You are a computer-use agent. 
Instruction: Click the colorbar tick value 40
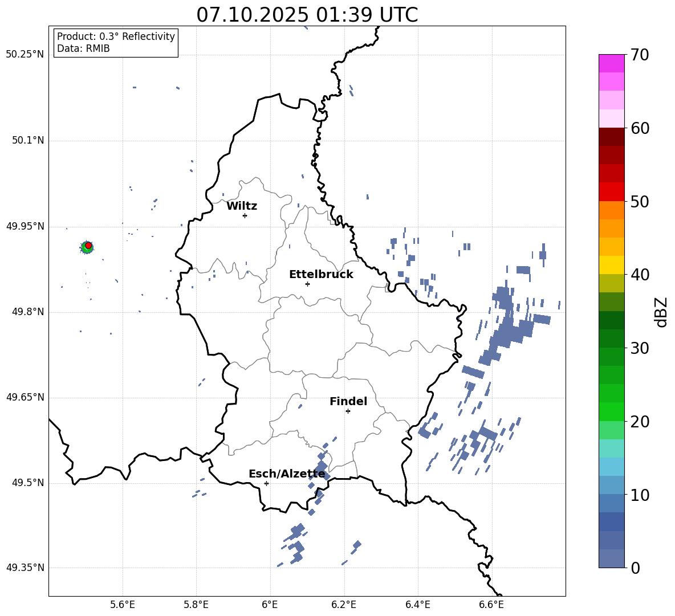[x=640, y=275]
